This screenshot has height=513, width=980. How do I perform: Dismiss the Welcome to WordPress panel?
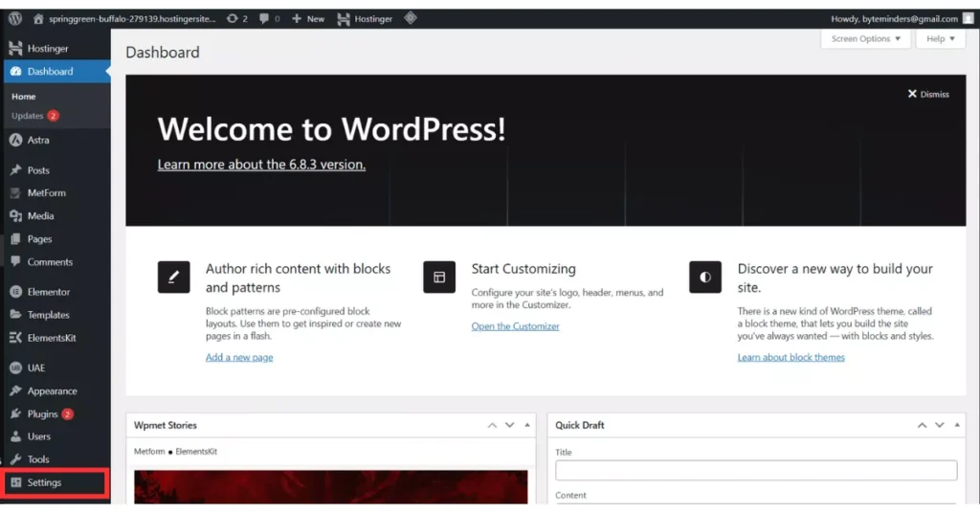tap(928, 94)
